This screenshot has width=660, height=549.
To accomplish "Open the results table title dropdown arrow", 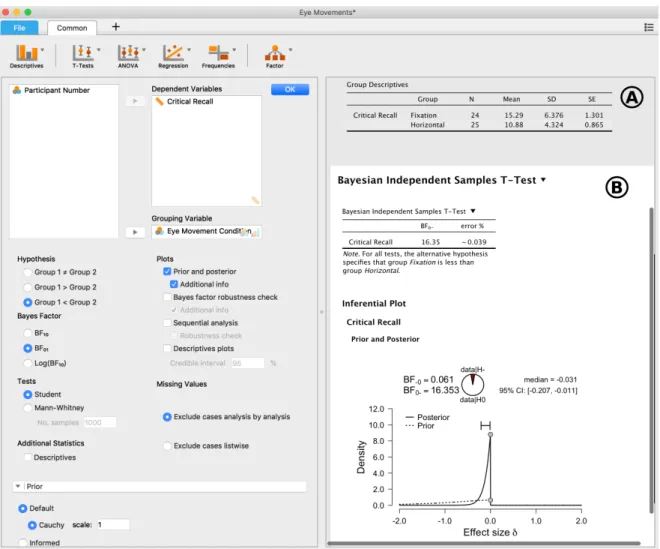I will [x=473, y=211].
